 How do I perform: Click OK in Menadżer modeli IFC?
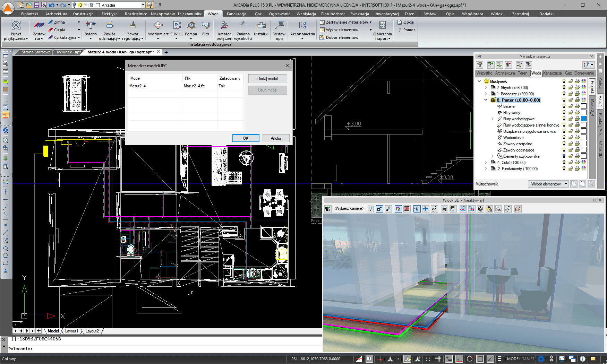click(x=246, y=138)
